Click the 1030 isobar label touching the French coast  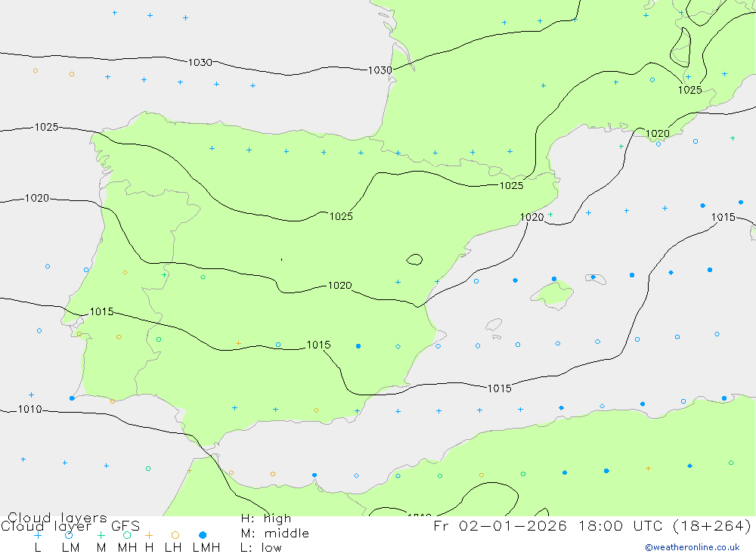[x=380, y=70]
